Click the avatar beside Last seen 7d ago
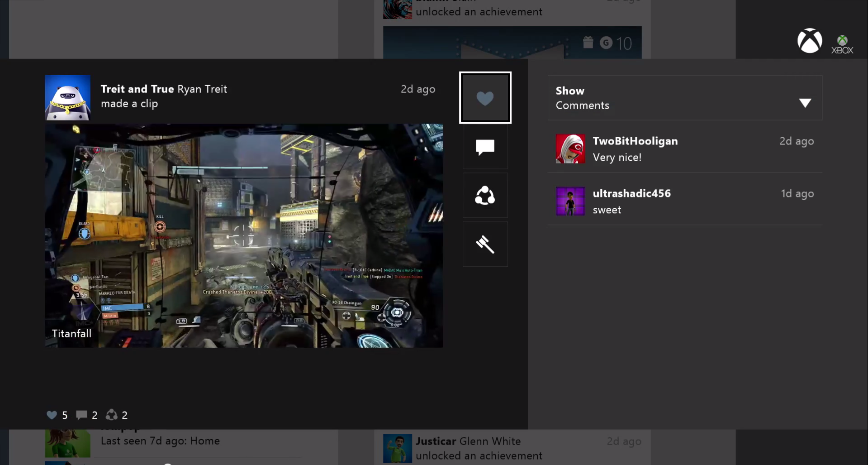The width and height of the screenshot is (868, 465). (68, 443)
